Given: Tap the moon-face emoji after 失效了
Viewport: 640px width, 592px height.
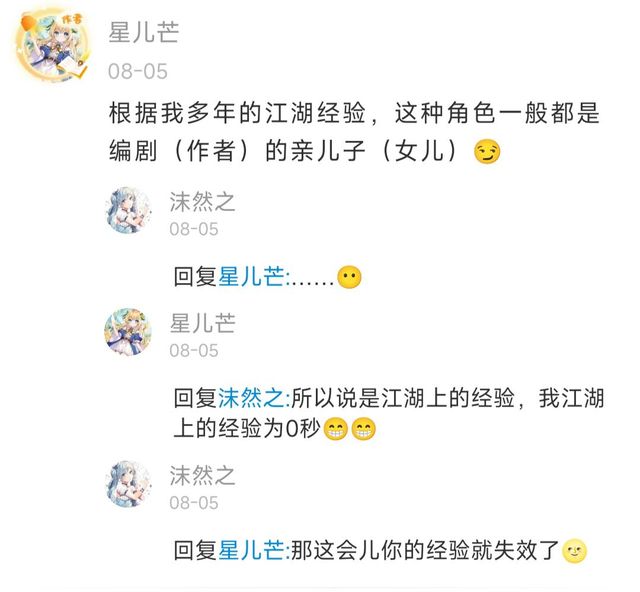Looking at the screenshot, I should point(575,551).
